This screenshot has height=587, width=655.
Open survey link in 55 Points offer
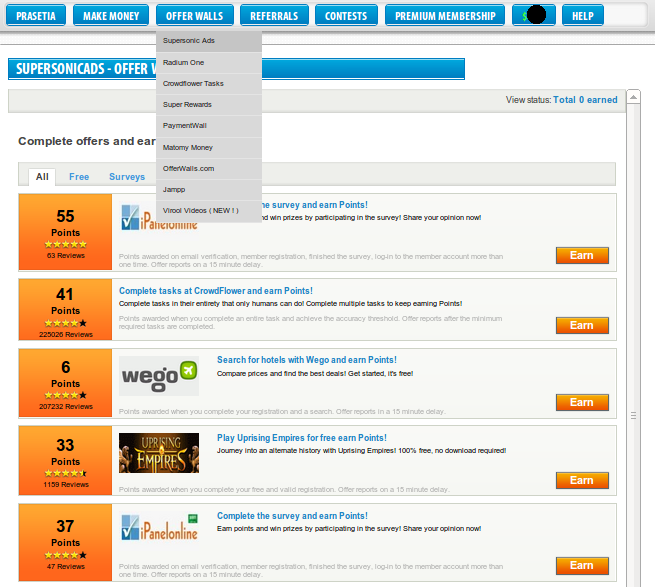click(x=315, y=205)
